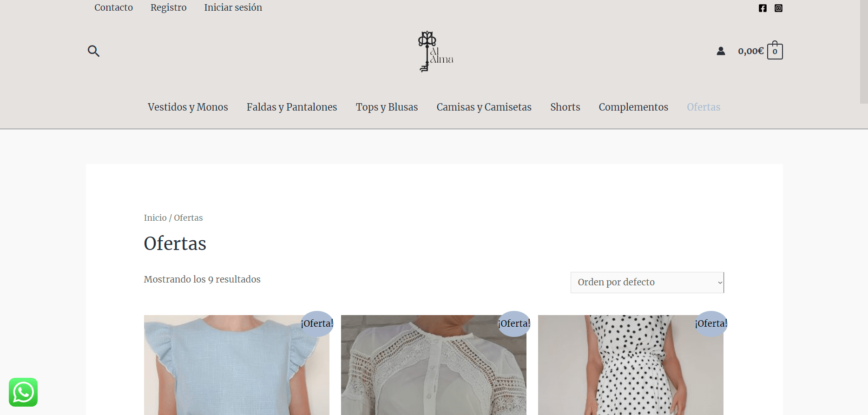The width and height of the screenshot is (868, 415).
Task: Click Mostrando los 9 resultados text
Action: point(202,279)
